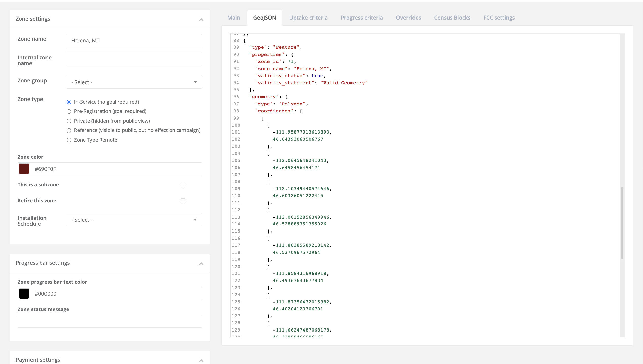
Task: Open the Overrides tab
Action: pos(408,18)
